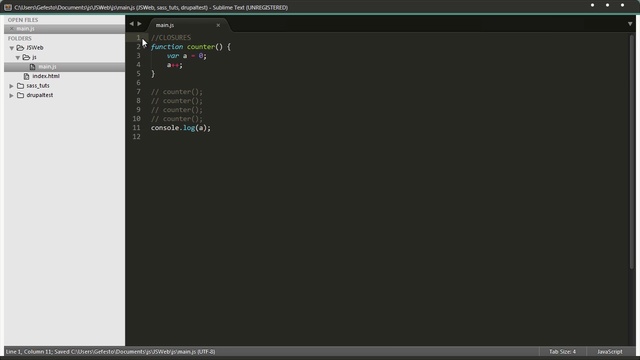
Task: Close main.js in the Open Files list
Action: pyautogui.click(x=11, y=29)
